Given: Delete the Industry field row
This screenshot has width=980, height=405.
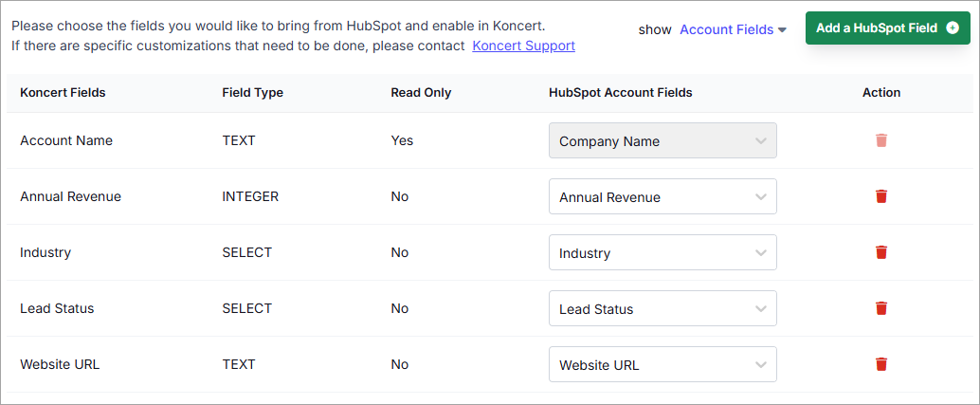Looking at the screenshot, I should (x=881, y=252).
